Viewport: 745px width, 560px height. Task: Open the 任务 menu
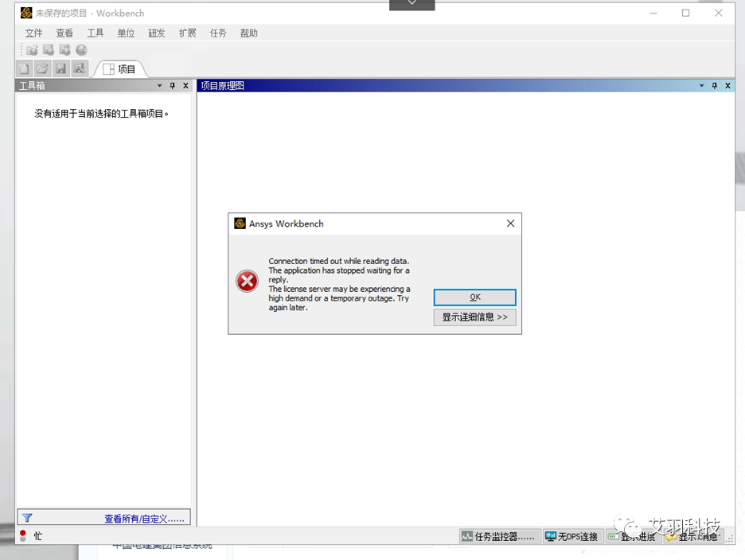click(218, 33)
